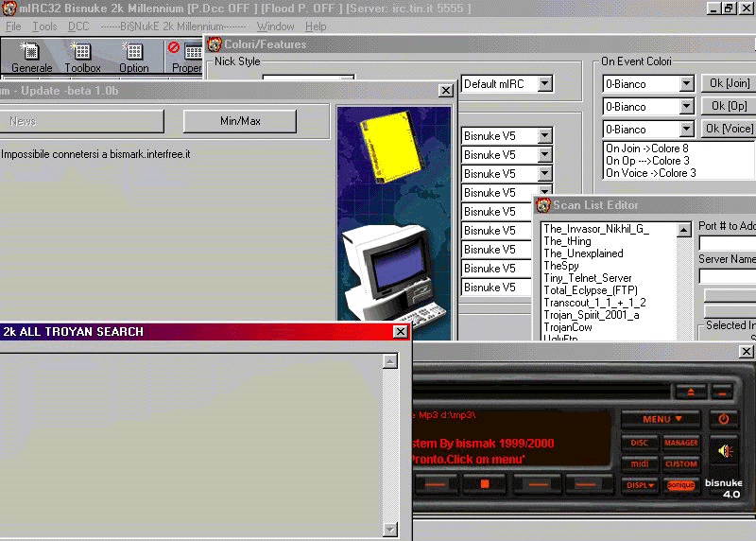Open the DCC menu
The height and width of the screenshot is (541, 756).
coord(78,26)
